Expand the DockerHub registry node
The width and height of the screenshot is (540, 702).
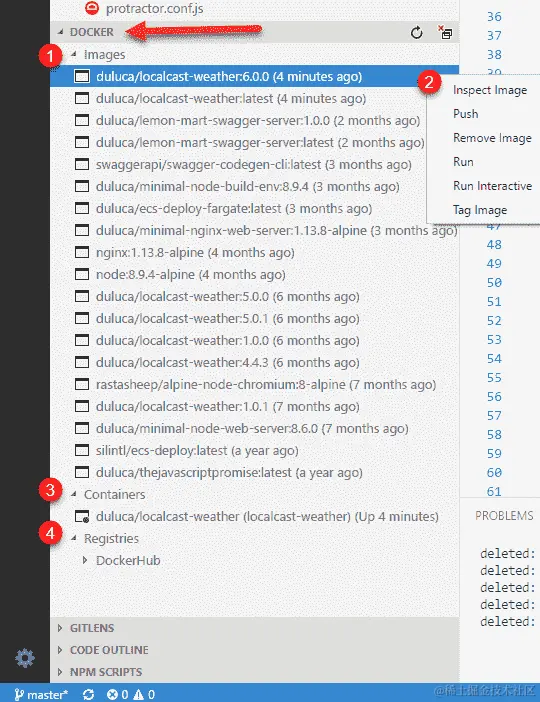coord(85,560)
